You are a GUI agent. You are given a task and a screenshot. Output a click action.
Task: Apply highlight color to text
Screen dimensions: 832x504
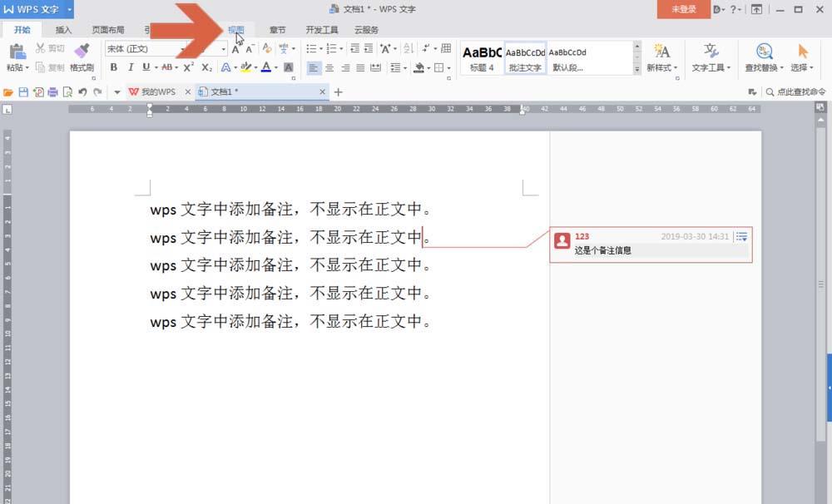pyautogui.click(x=245, y=67)
